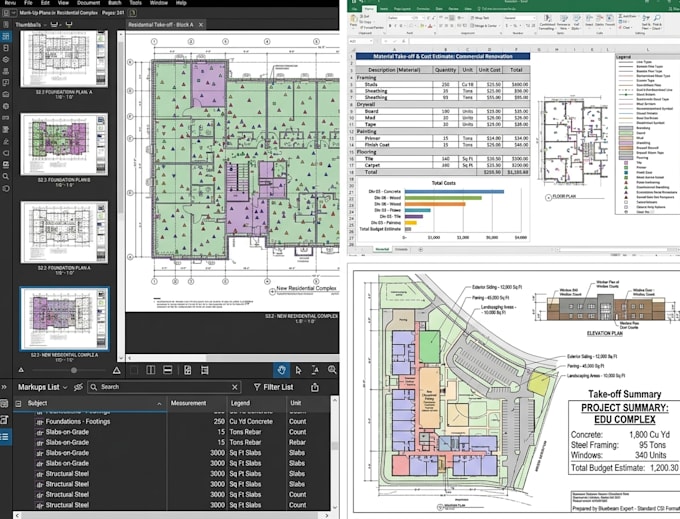Click the export icon next to Filter List
Screen dimensions: 680x519
coord(315,387)
